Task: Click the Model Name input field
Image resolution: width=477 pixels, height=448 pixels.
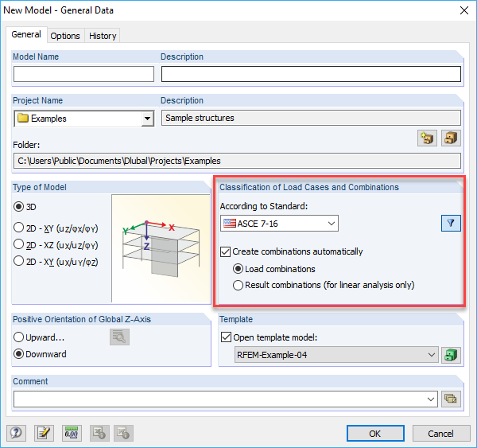Action: (83, 74)
